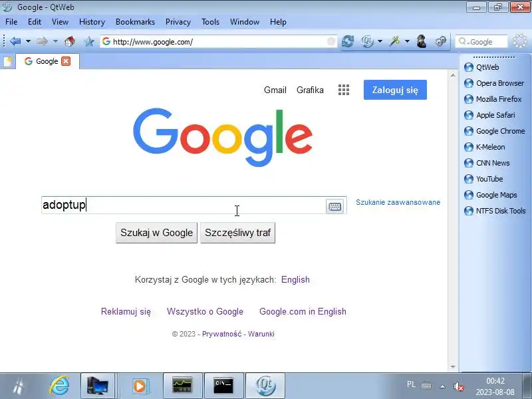Open QtWeb bookmark in sidebar
Viewport: 532px width, 399px height.
481,67
